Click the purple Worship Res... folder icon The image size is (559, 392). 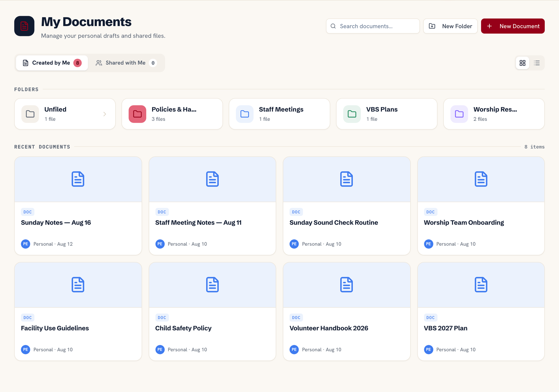[459, 114]
